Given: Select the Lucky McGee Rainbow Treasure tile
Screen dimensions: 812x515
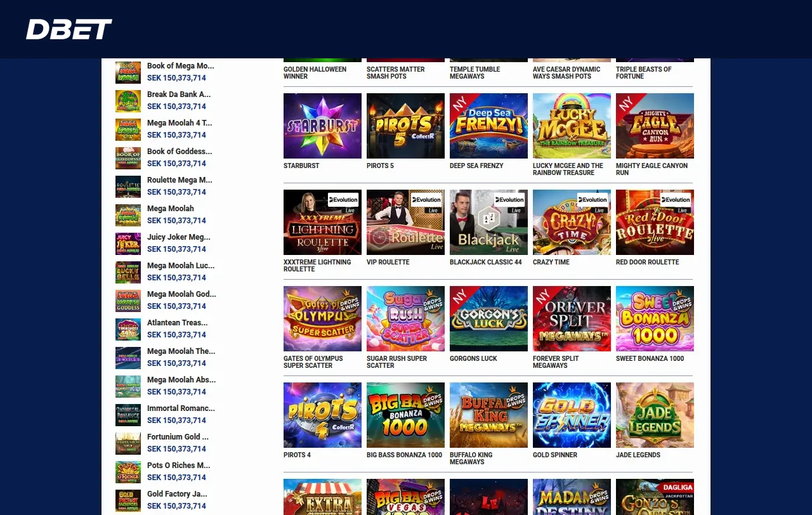Looking at the screenshot, I should [572, 126].
